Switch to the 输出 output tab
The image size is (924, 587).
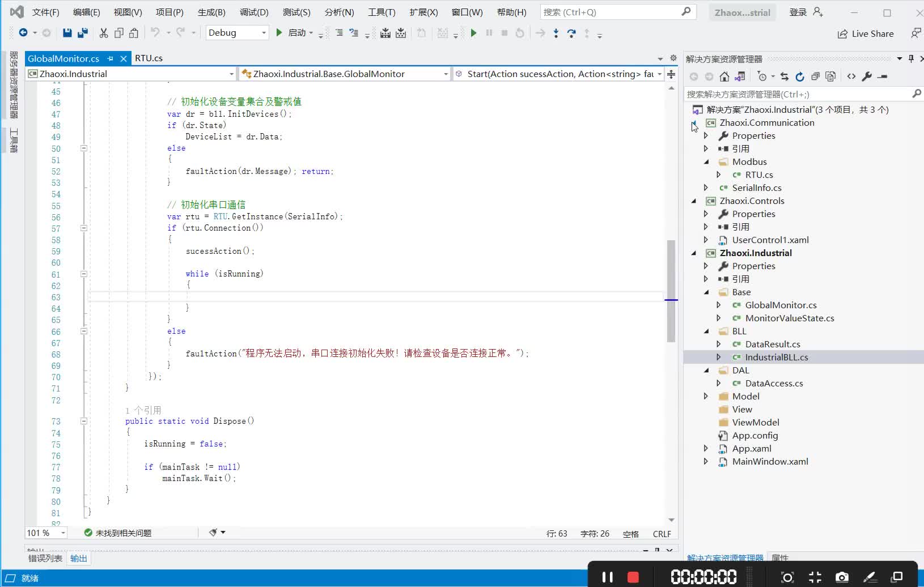click(x=79, y=559)
